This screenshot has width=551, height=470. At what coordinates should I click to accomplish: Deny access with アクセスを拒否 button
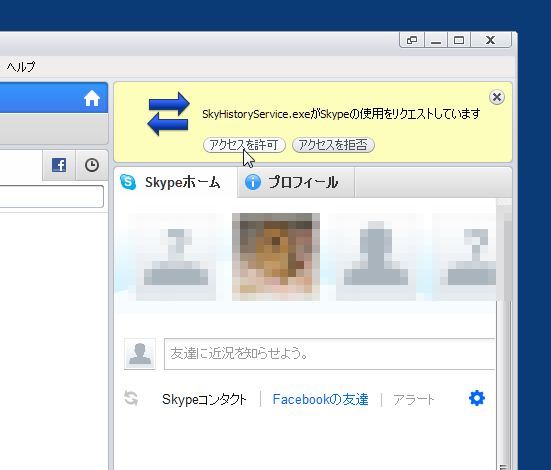[333, 145]
